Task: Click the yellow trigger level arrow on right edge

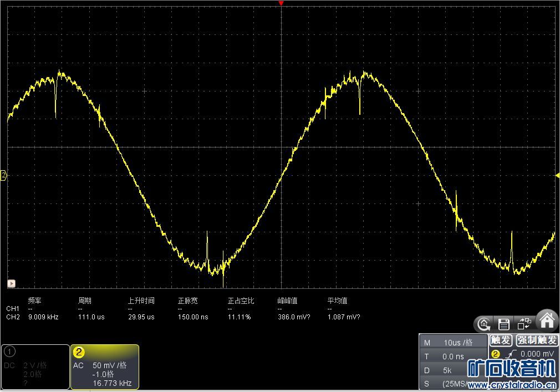Action: pos(557,175)
